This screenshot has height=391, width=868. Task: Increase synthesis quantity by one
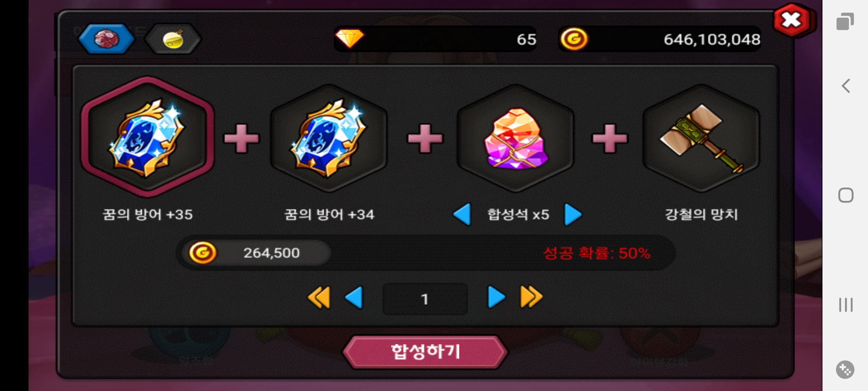click(496, 298)
